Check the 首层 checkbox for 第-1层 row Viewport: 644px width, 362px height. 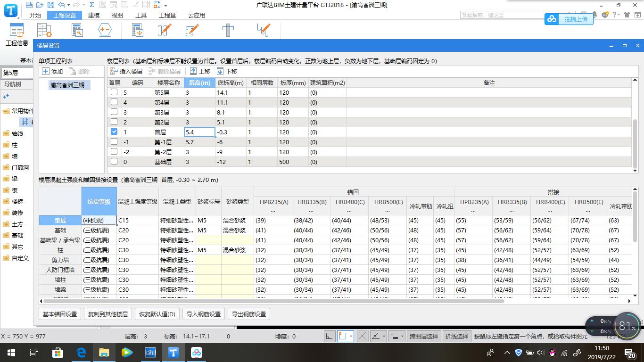[x=114, y=142]
